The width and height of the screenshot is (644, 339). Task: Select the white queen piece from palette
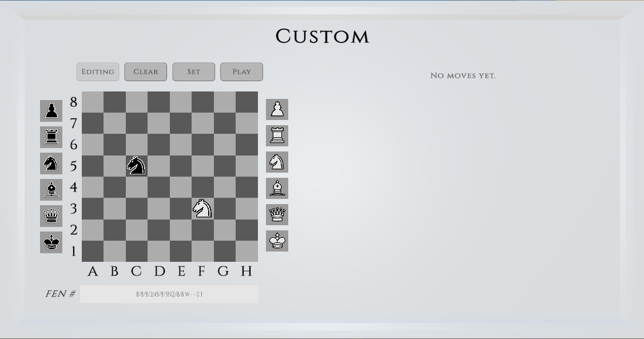[x=277, y=214]
